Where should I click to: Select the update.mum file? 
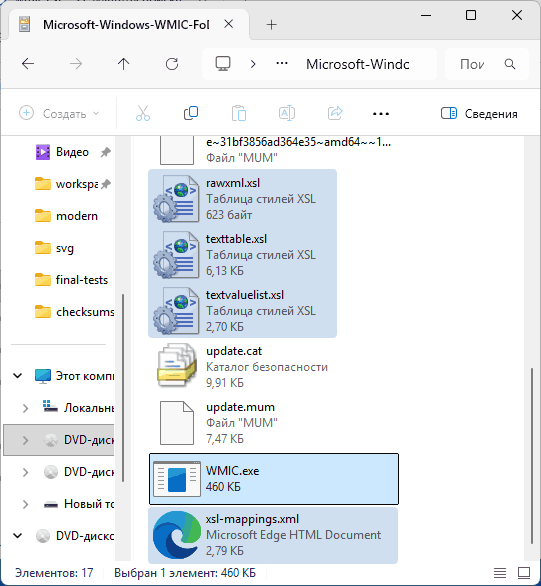pos(242,422)
